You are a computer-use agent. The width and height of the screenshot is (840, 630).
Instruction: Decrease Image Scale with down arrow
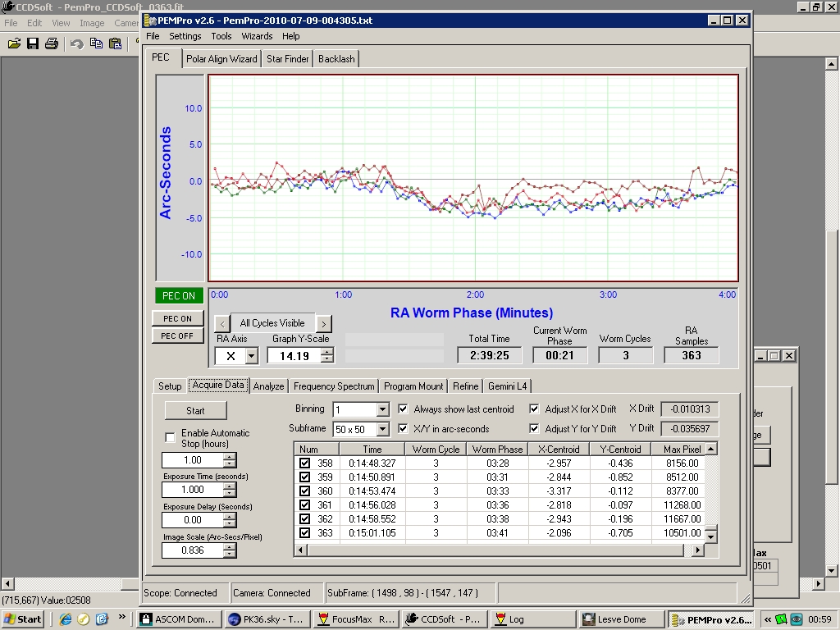click(230, 554)
